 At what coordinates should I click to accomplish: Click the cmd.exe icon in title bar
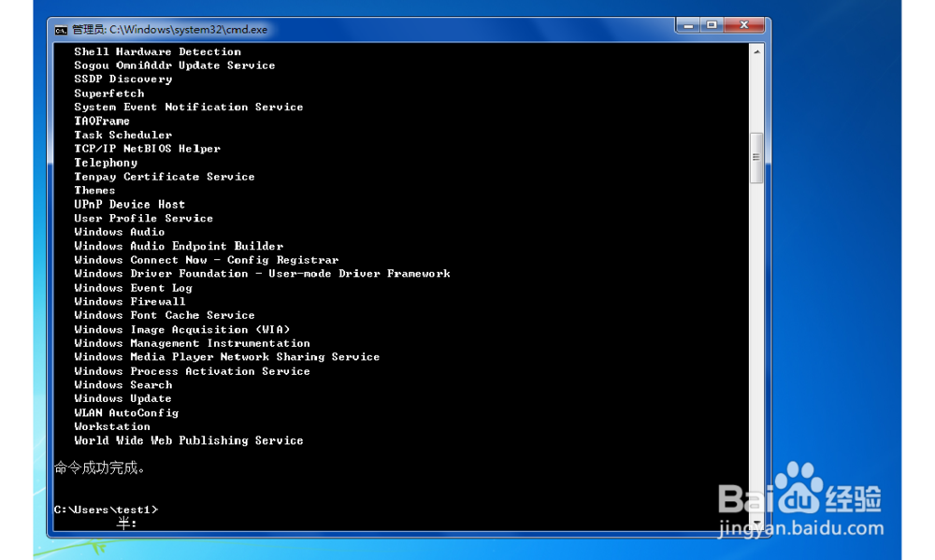tap(61, 30)
